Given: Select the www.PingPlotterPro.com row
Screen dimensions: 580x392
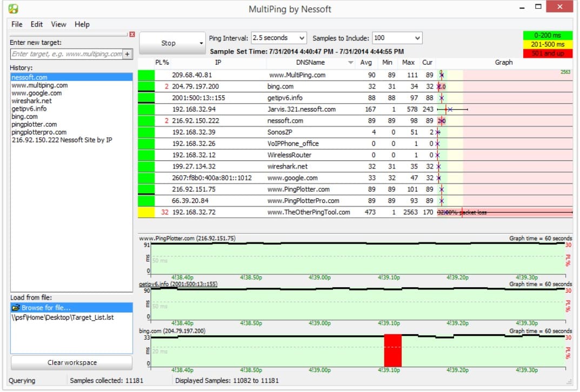Looking at the screenshot, I should coord(355,201).
